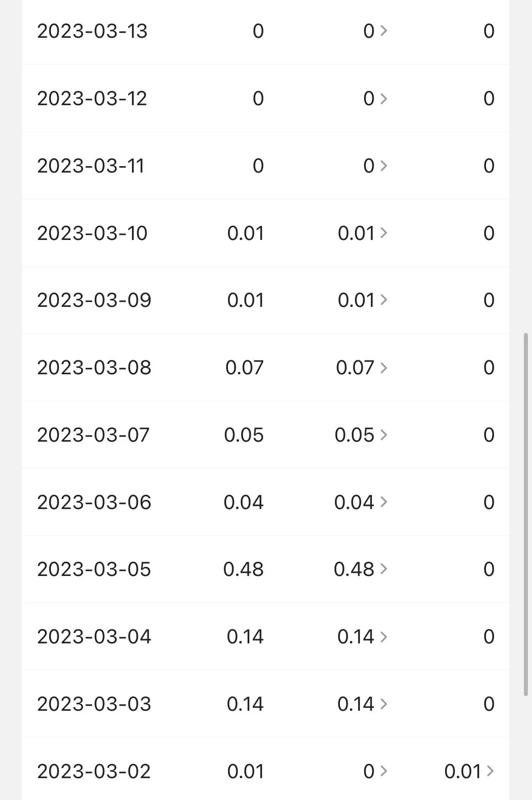Screen dimensions: 532x800
Task: Open the last-column 0.01 chevron on 2023-03-02
Action: pyautogui.click(x=490, y=771)
